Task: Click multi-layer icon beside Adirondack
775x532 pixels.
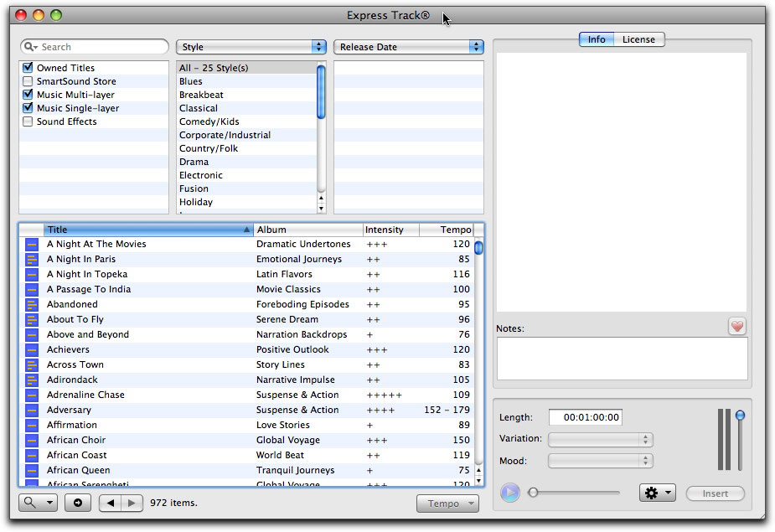Action: pyautogui.click(x=32, y=380)
